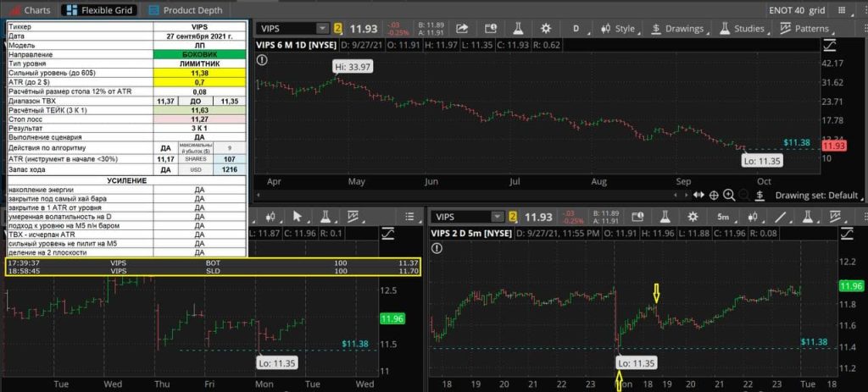Click the info exclamation icon on the 6 M 1D chart
Screen dimensions: 868x392
(x=262, y=60)
